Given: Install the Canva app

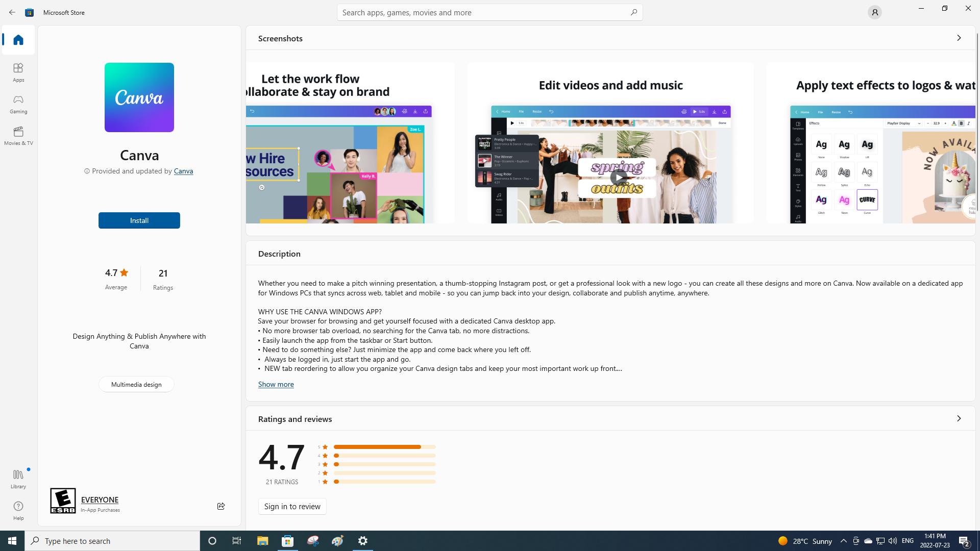Looking at the screenshot, I should point(139,220).
